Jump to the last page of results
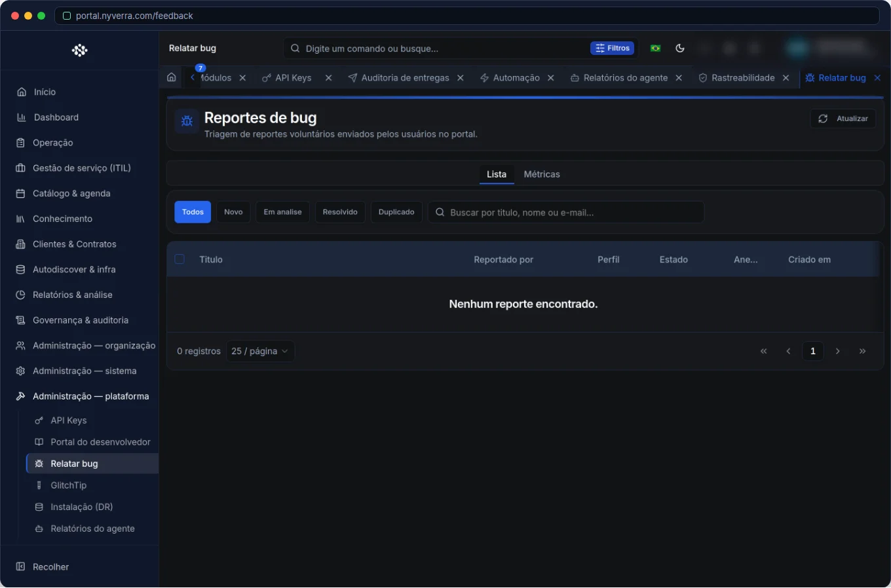 click(x=862, y=351)
